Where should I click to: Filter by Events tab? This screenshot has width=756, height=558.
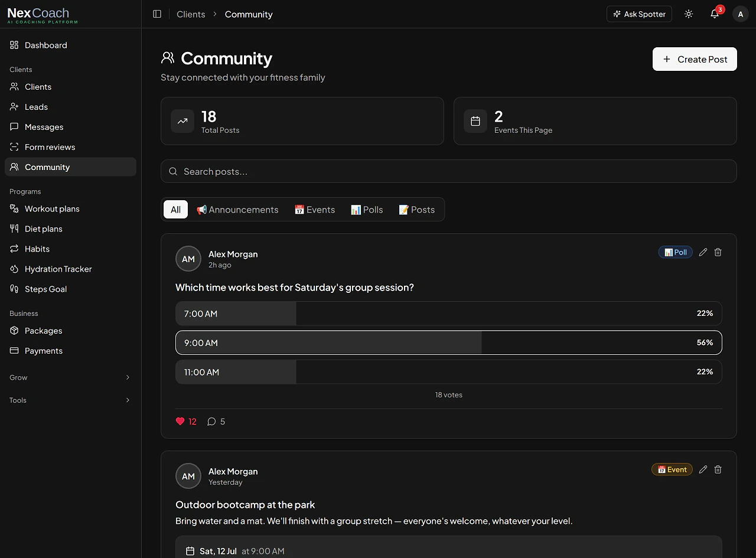coord(315,210)
